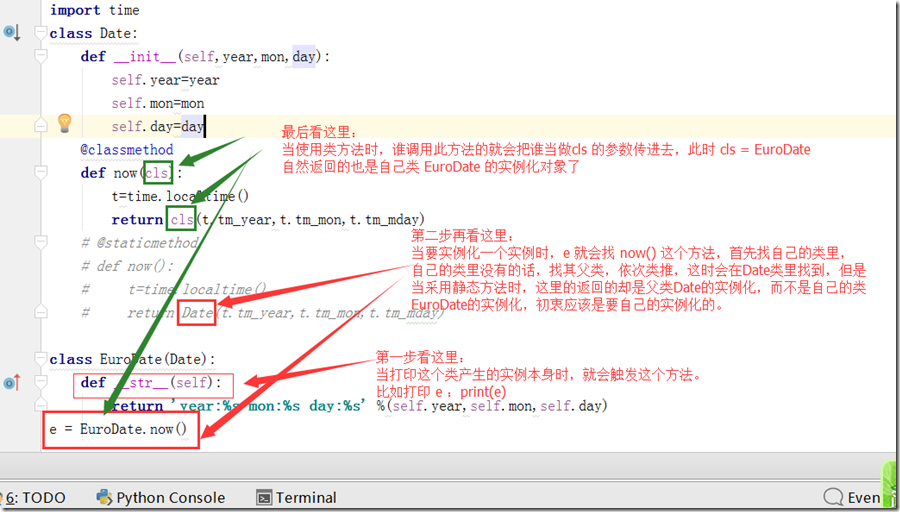Open the Python Console tab
900x512 pixels.
pyautogui.click(x=161, y=497)
